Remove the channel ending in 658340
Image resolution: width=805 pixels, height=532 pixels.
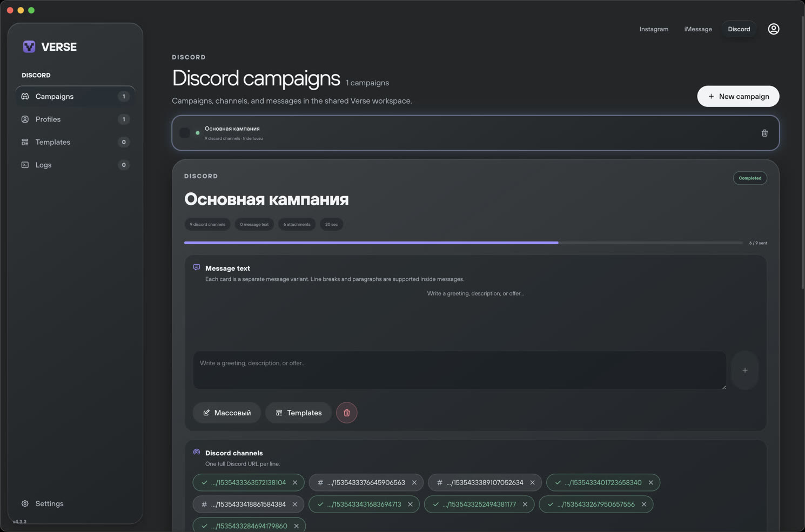pos(651,482)
